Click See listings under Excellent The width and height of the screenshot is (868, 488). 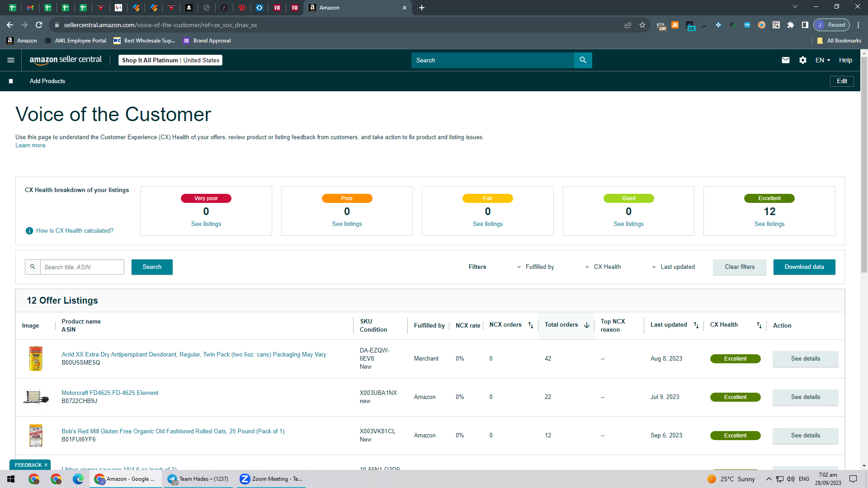(769, 224)
